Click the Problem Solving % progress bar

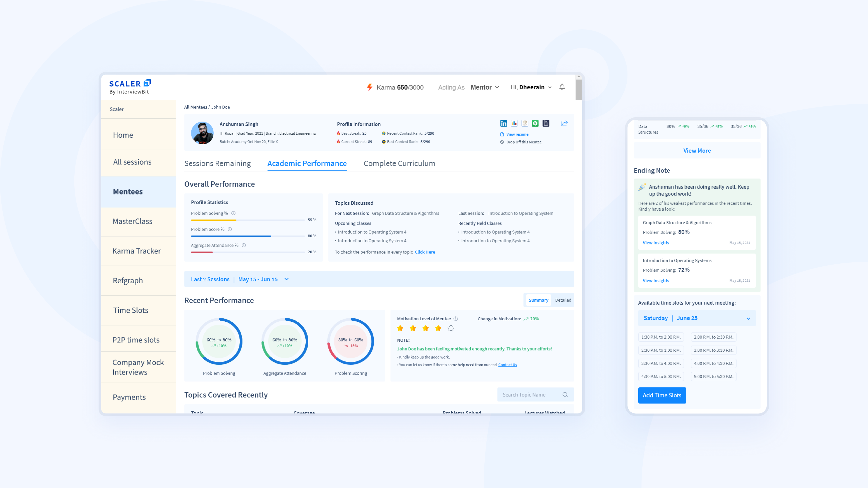click(248, 220)
